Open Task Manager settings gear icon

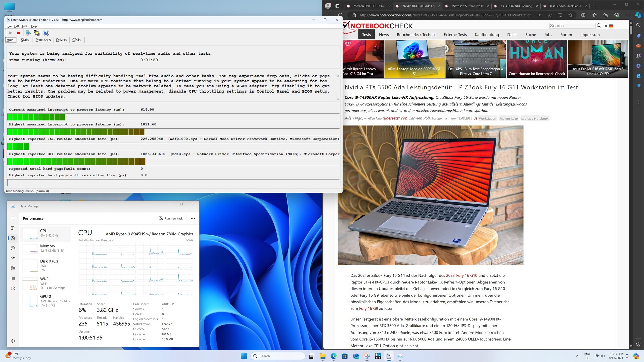[13, 341]
